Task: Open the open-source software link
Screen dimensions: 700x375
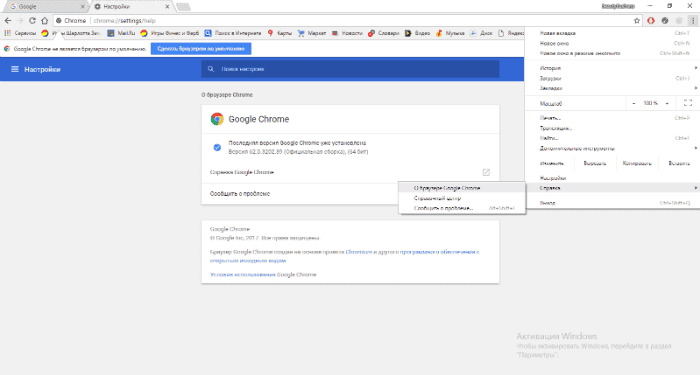Action: [345, 256]
